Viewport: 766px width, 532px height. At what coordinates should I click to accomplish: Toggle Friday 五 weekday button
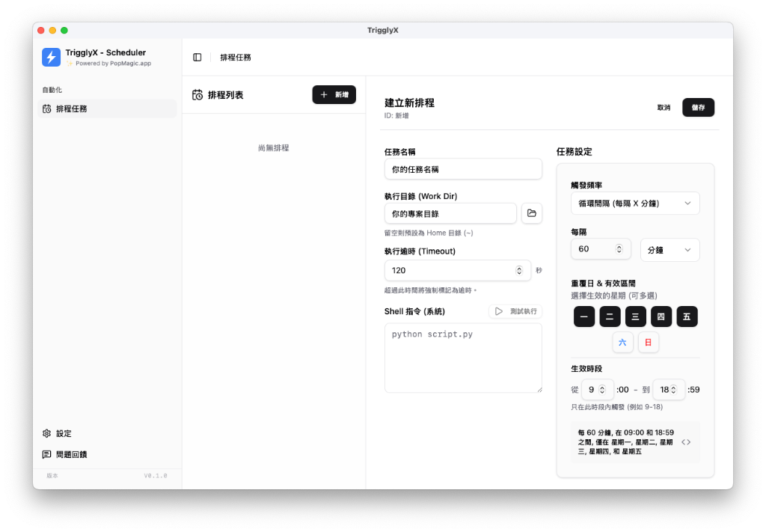pyautogui.click(x=687, y=317)
